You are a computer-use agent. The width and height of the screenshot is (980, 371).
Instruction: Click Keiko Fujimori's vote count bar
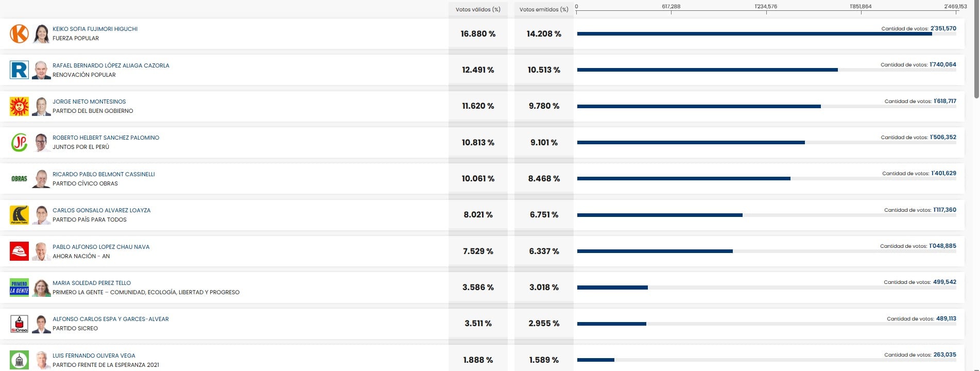pyautogui.click(x=754, y=34)
